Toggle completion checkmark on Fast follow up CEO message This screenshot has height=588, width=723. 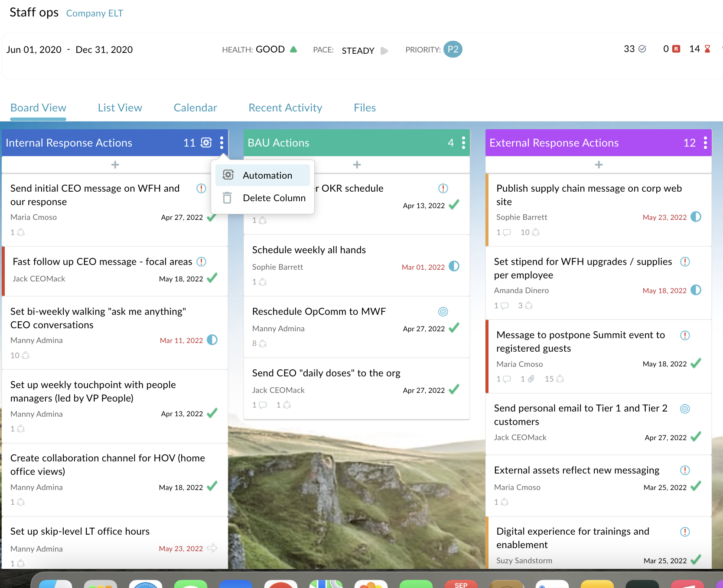pos(212,278)
